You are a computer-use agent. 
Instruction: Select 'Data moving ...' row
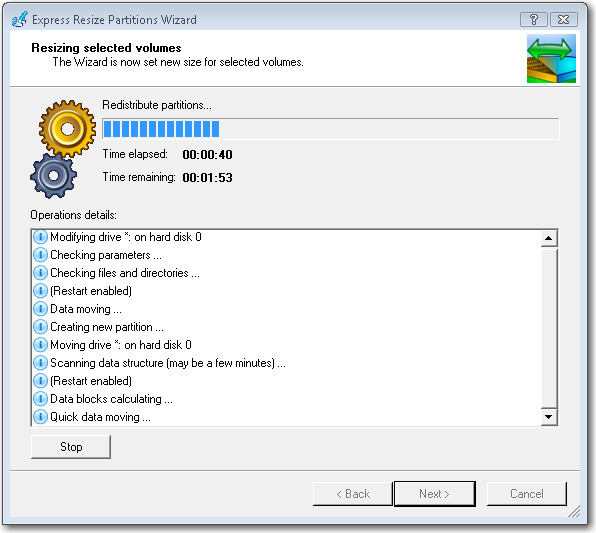click(286, 309)
